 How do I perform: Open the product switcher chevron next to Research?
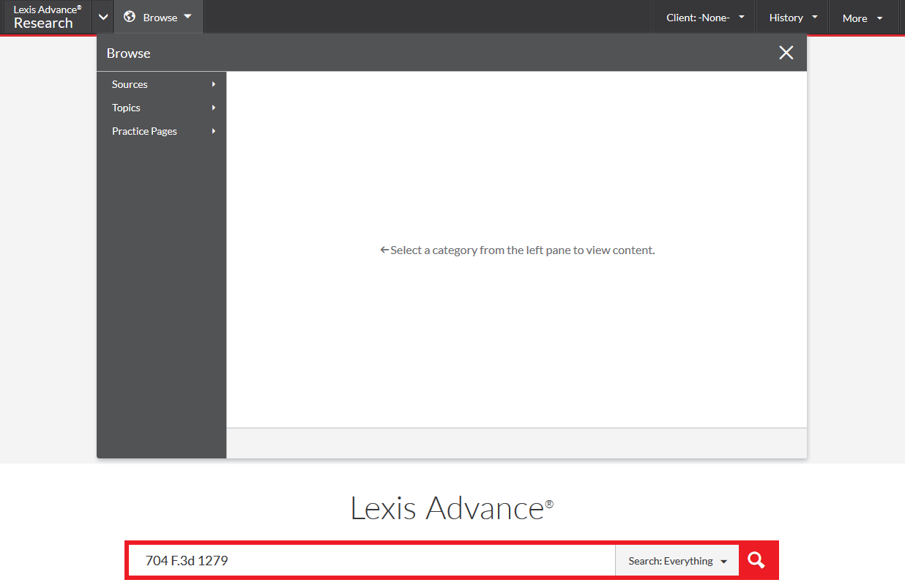tap(103, 18)
